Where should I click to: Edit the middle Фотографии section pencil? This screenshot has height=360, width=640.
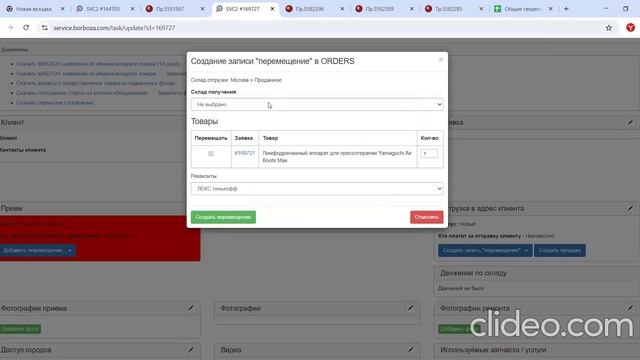pyautogui.click(x=410, y=308)
